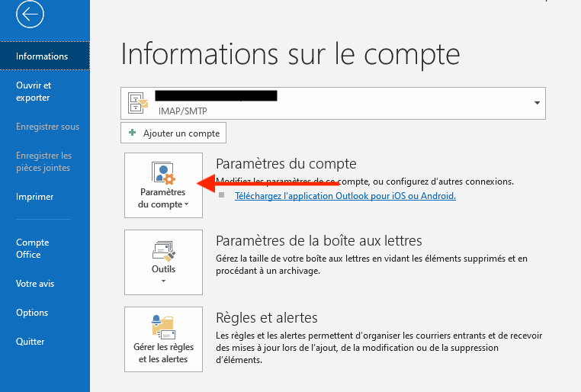Click the account mailbox icon beside IMAP/SMTP

click(x=138, y=103)
